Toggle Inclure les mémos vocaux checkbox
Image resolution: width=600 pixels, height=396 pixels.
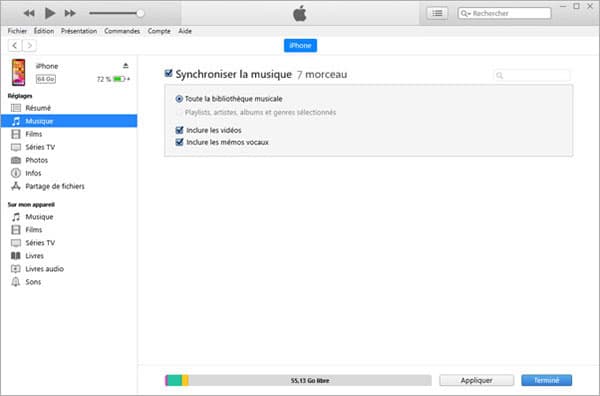click(179, 142)
